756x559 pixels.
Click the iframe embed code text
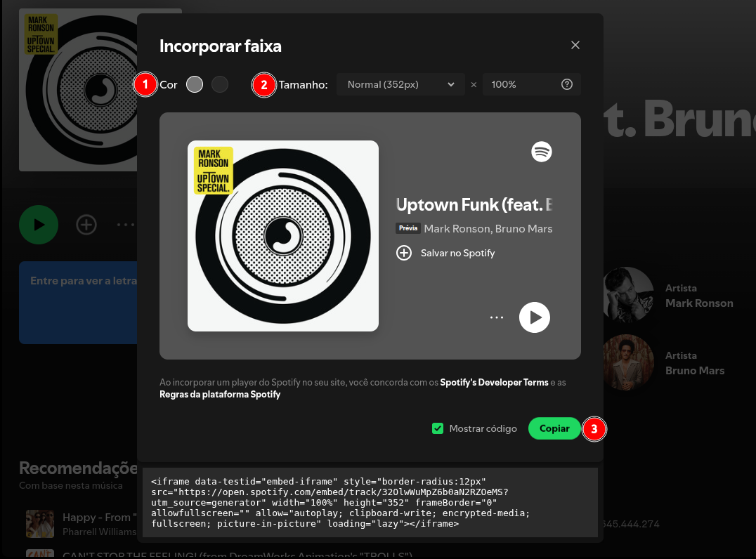click(340, 502)
